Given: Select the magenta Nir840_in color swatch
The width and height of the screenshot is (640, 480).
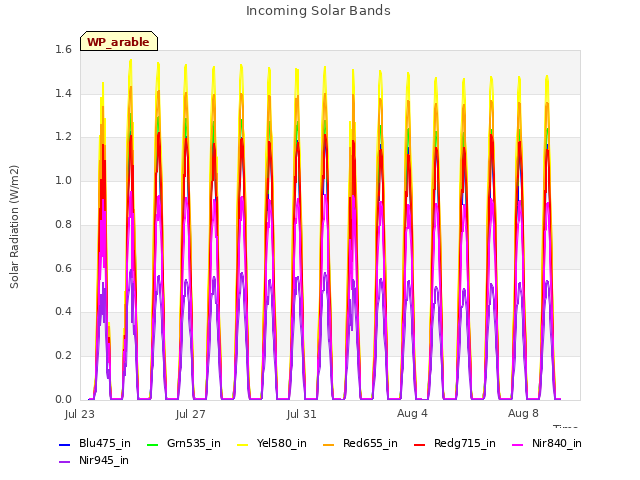Looking at the screenshot, I should pos(518,444).
